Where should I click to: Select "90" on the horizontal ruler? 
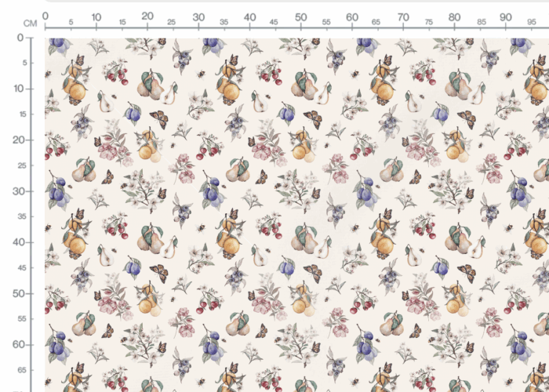[506, 17]
